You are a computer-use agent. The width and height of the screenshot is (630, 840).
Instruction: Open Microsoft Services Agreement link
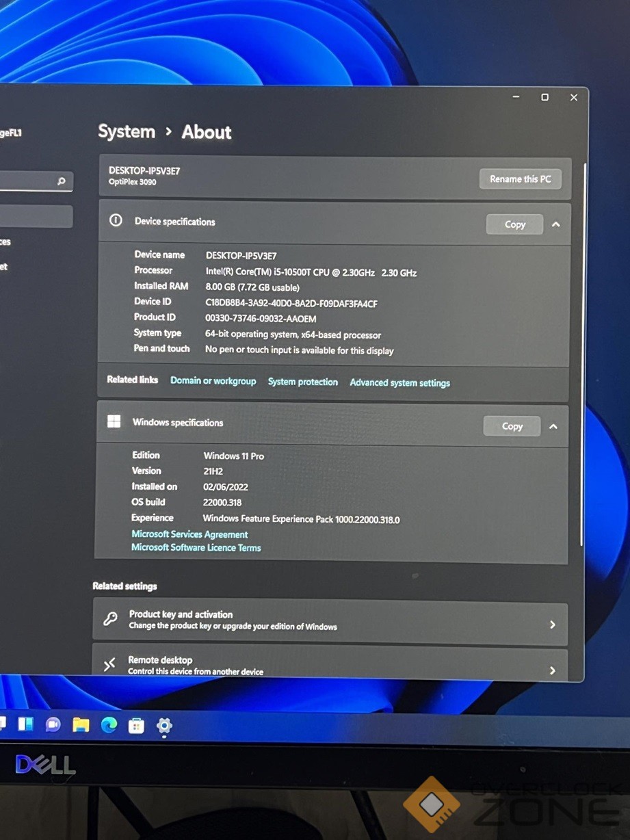[189, 534]
